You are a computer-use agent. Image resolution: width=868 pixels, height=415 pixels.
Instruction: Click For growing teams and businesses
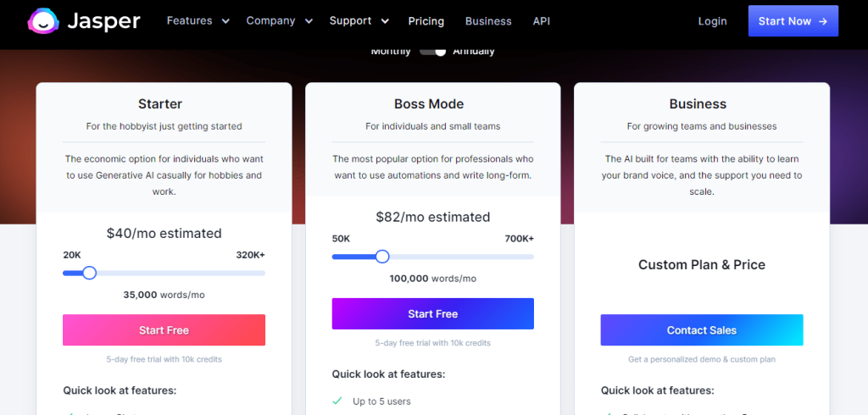coord(702,126)
